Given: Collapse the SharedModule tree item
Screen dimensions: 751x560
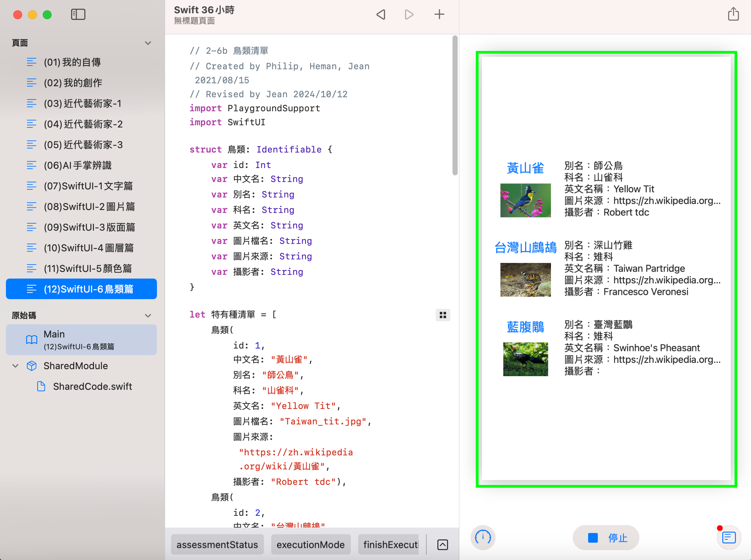Looking at the screenshot, I should (15, 366).
